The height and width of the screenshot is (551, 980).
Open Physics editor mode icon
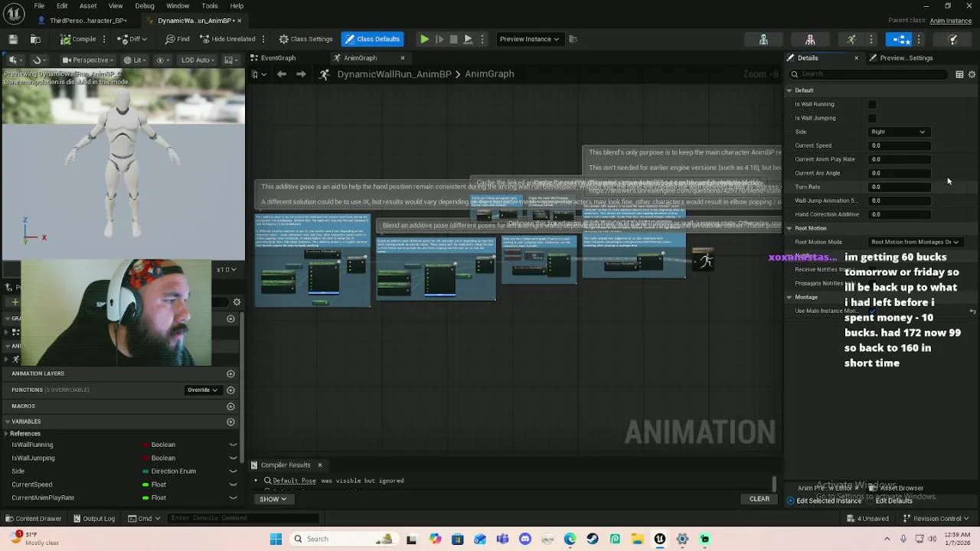tap(953, 39)
